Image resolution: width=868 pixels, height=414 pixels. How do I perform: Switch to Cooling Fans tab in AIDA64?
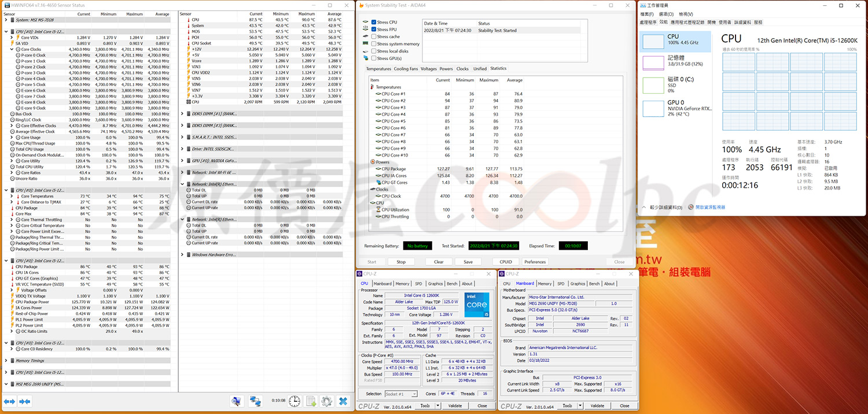(406, 69)
